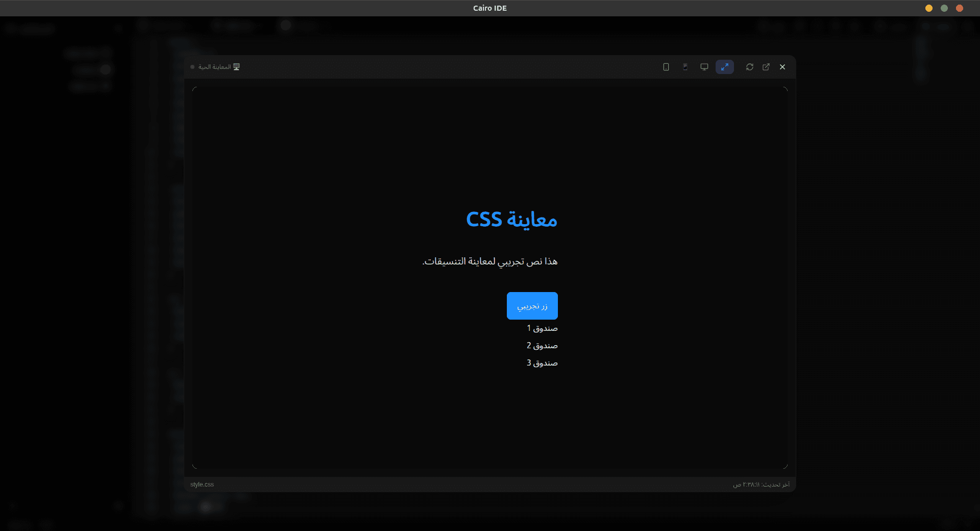The image size is (980, 531).
Task: Click the monitor icon beside المعاينة الحية
Action: click(236, 67)
